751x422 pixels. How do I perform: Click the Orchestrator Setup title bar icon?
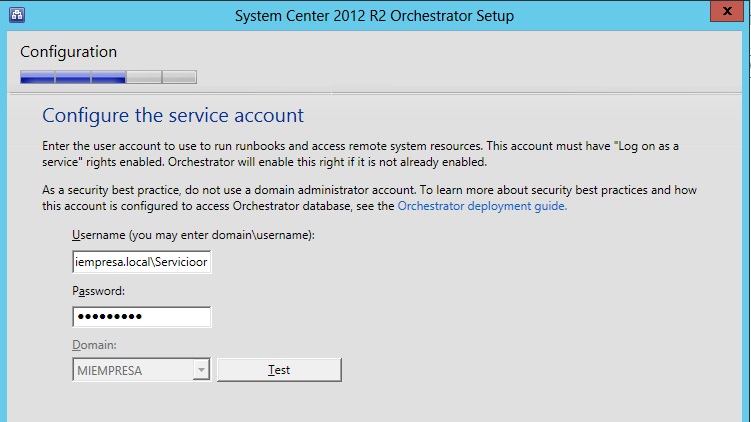coord(17,15)
